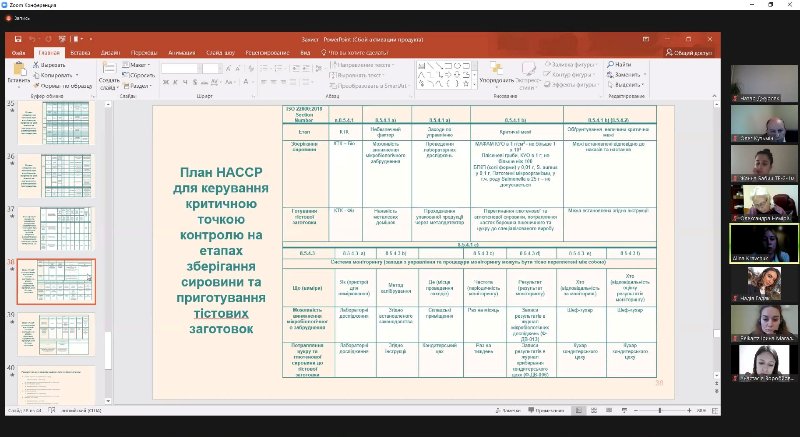
Task: Switch to the Переходы ribbon tab
Action: (x=144, y=53)
